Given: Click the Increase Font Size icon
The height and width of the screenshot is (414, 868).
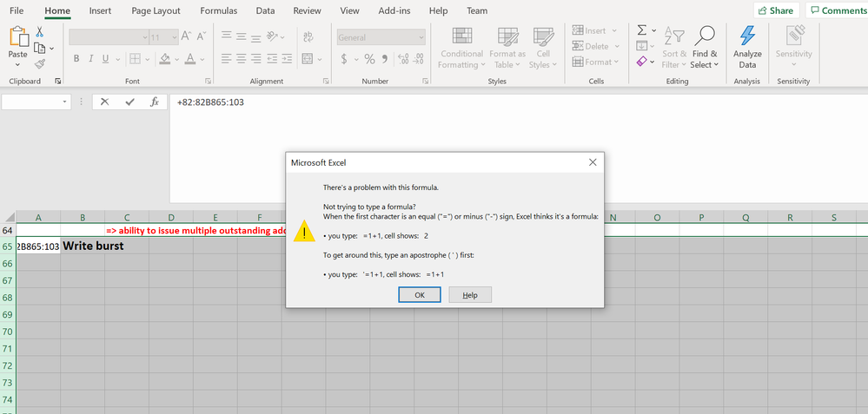Looking at the screenshot, I should pyautogui.click(x=186, y=37).
